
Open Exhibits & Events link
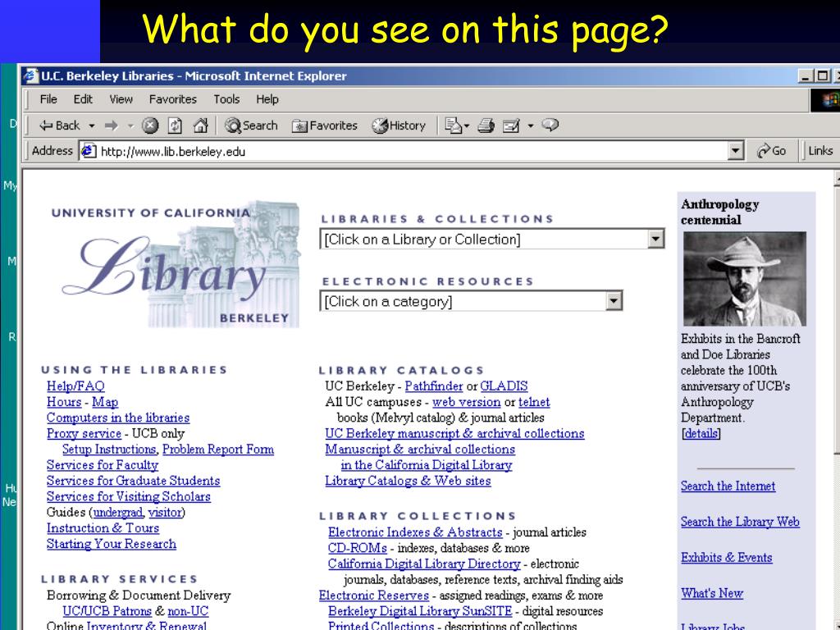pos(727,558)
